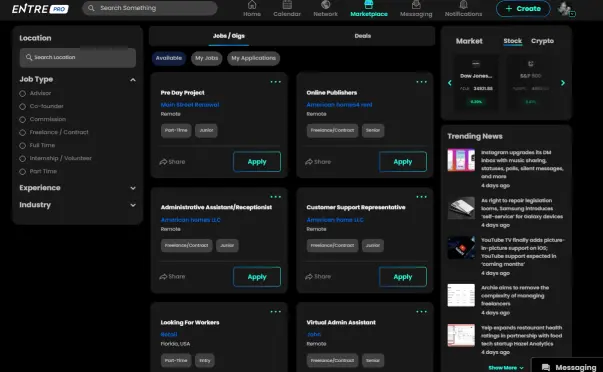This screenshot has height=372, width=603.
Task: Switch market panel to Stock tab
Action: pyautogui.click(x=513, y=41)
